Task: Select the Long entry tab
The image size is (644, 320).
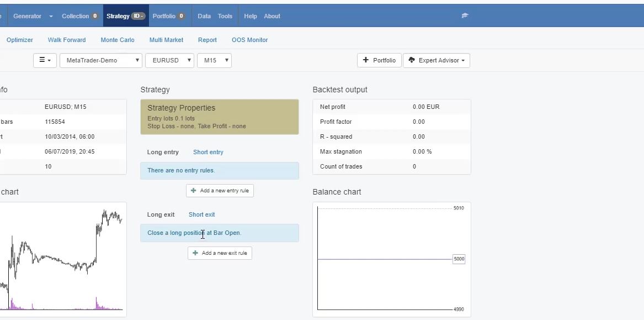Action: pyautogui.click(x=163, y=152)
